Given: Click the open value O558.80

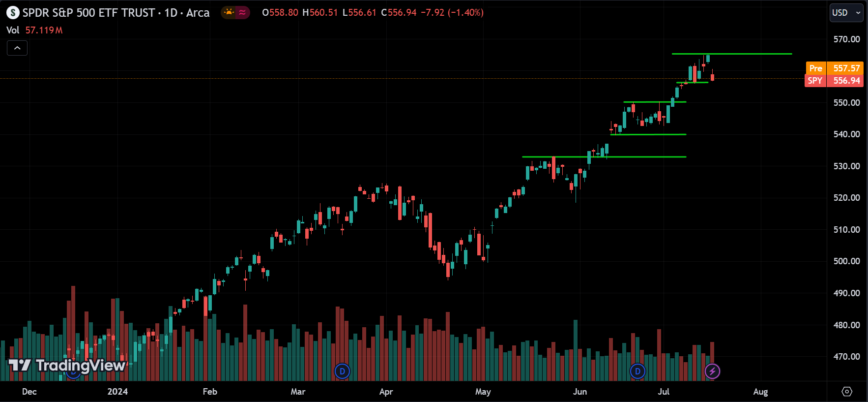Looking at the screenshot, I should (x=280, y=12).
